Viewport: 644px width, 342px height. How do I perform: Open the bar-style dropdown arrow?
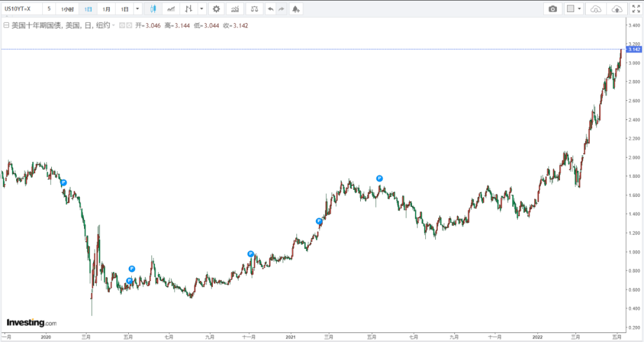[201, 9]
